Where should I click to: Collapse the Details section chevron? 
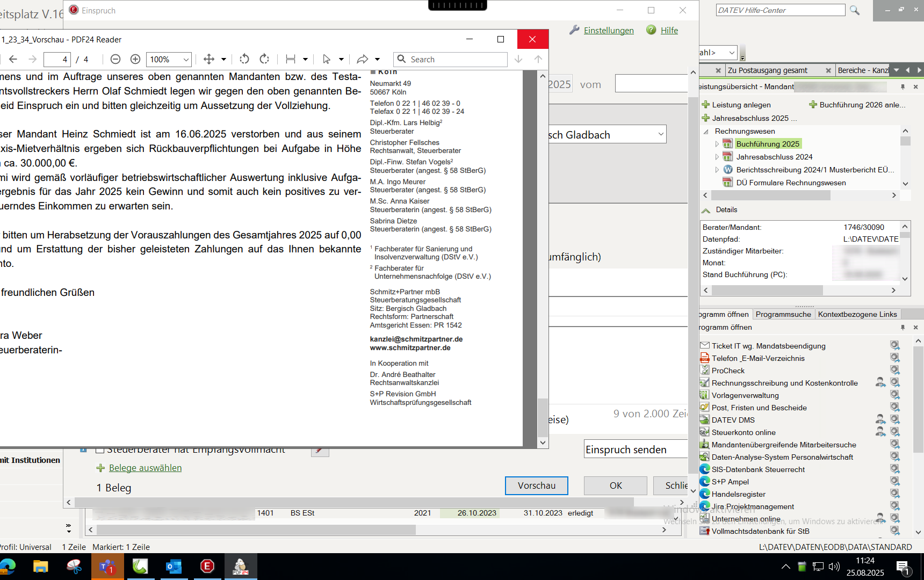click(706, 210)
